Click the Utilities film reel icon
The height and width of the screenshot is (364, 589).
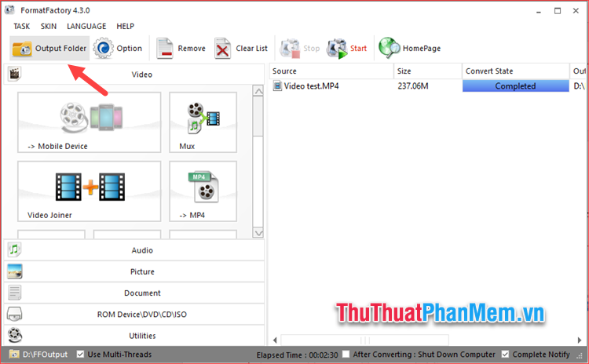pyautogui.click(x=14, y=335)
